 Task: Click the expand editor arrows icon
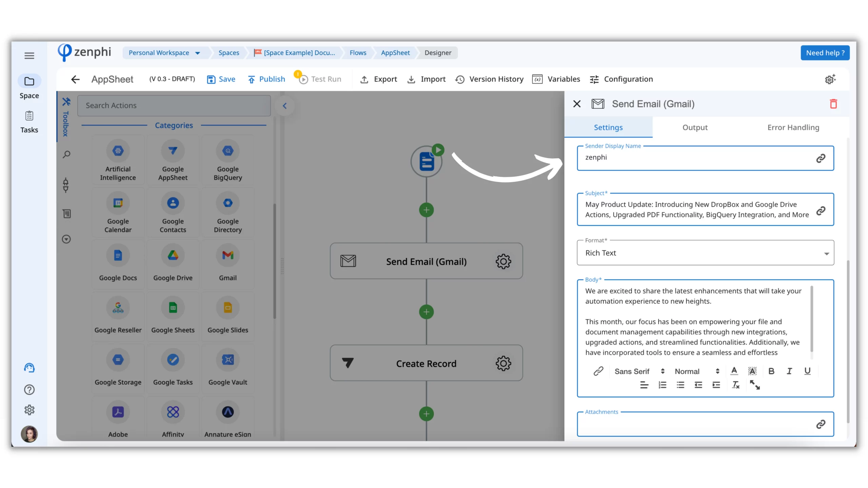click(754, 385)
